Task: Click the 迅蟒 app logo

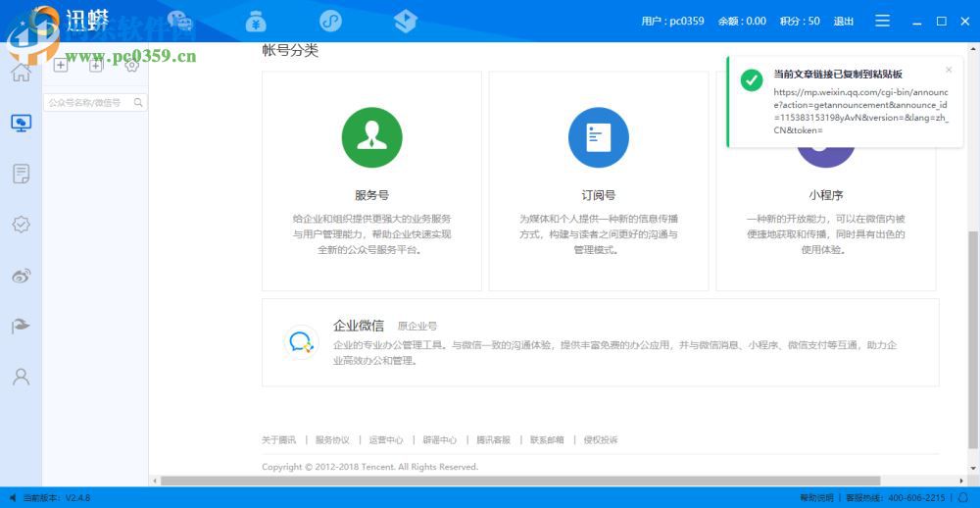Action: (x=85, y=20)
